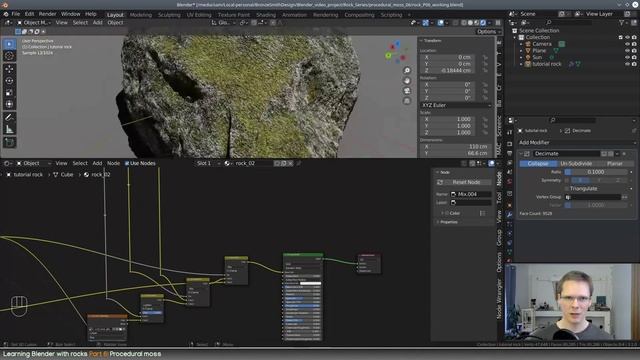Open the Render menu
Screen dimensions: 640x360
tap(47, 14)
